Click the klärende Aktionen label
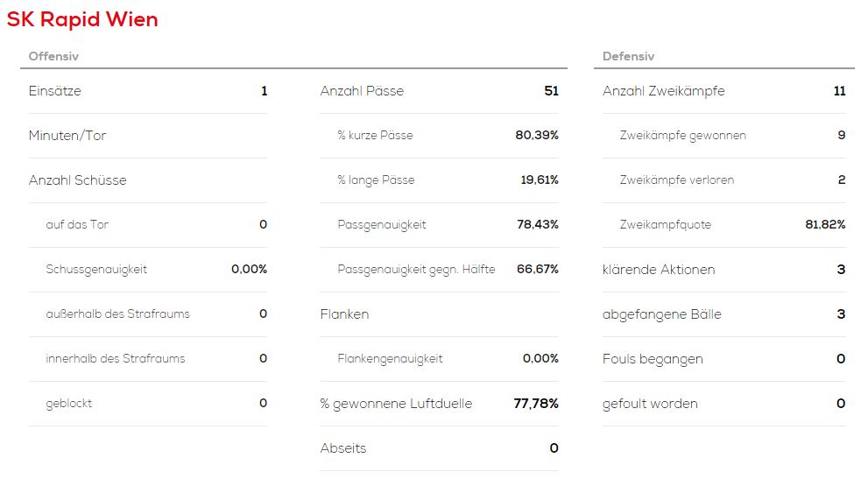The width and height of the screenshot is (868, 479). pos(659,270)
